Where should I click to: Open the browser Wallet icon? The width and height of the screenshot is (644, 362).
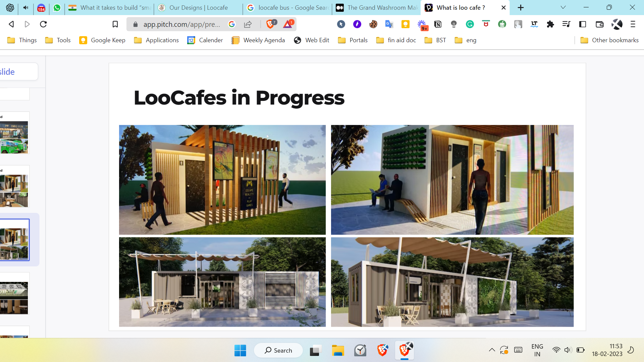coord(599,24)
